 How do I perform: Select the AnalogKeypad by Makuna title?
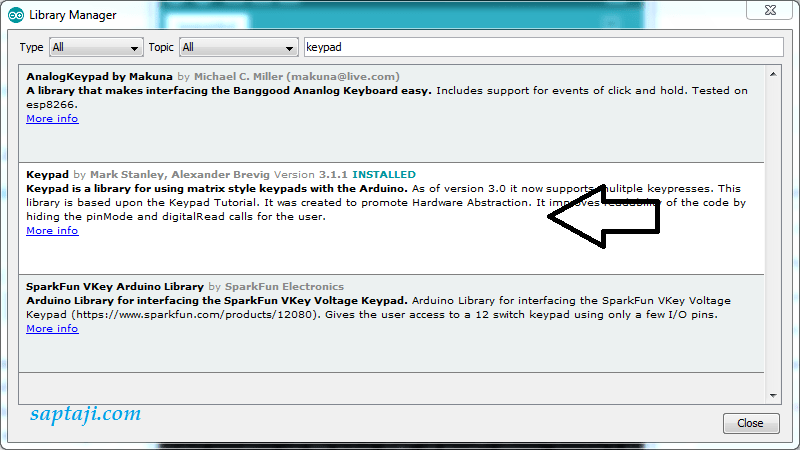pos(99,77)
